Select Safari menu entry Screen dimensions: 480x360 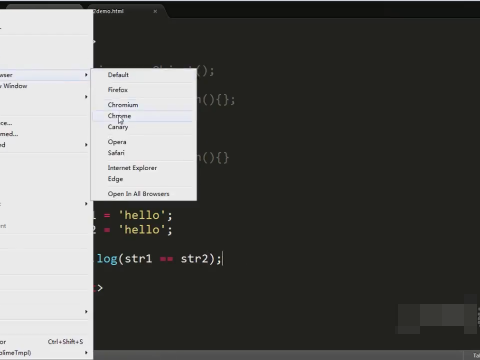[x=144, y=153]
